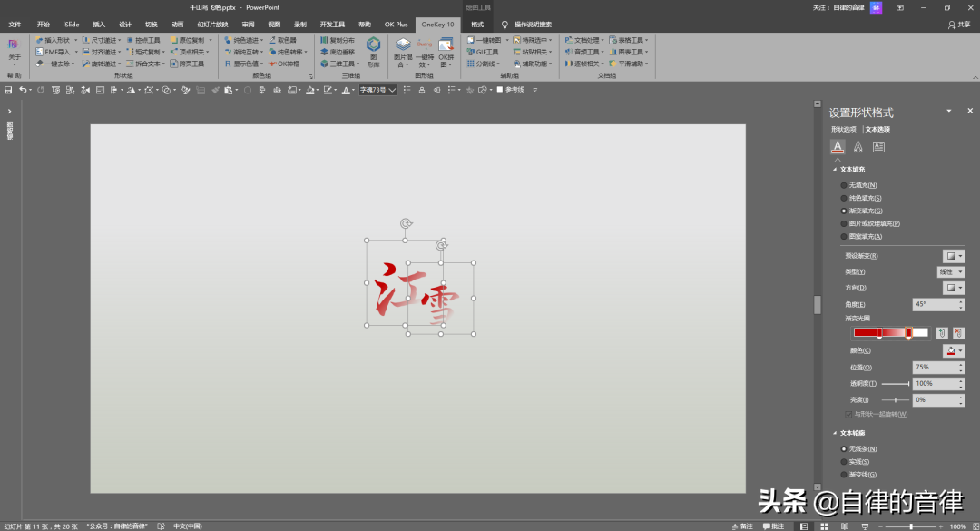980x531 pixels.
Task: Open the Textbox layout icon in format pane
Action: (x=878, y=147)
